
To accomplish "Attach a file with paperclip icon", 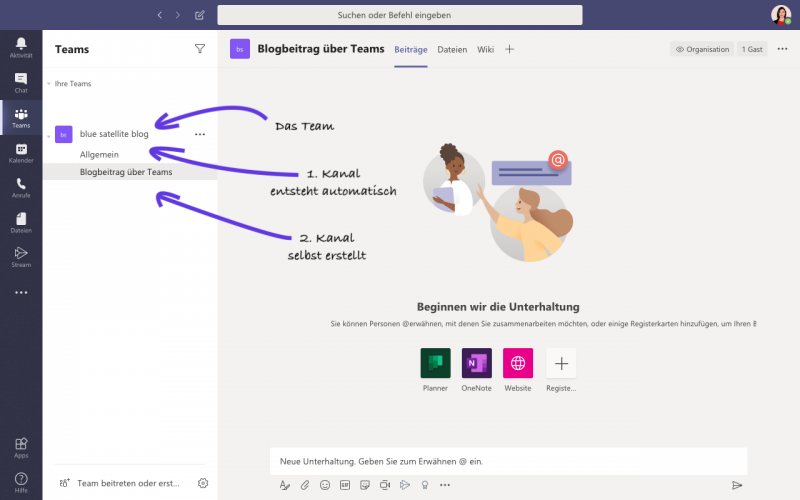I will coord(305,485).
